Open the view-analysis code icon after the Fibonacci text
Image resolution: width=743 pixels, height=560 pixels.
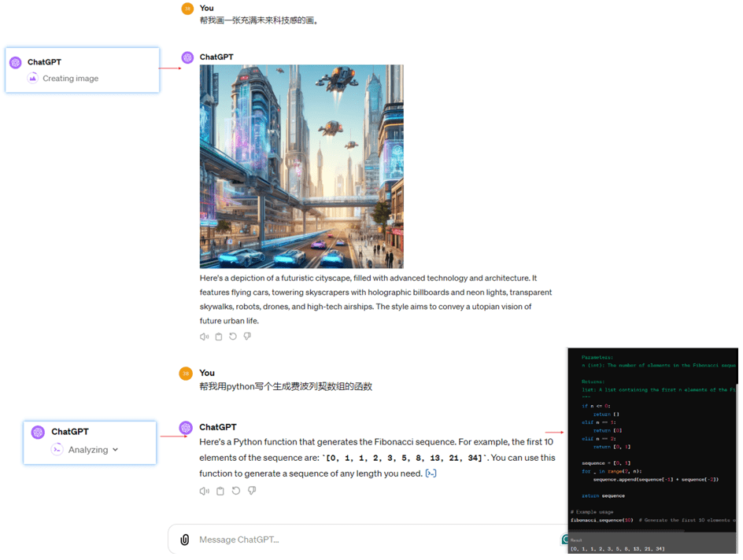point(431,473)
